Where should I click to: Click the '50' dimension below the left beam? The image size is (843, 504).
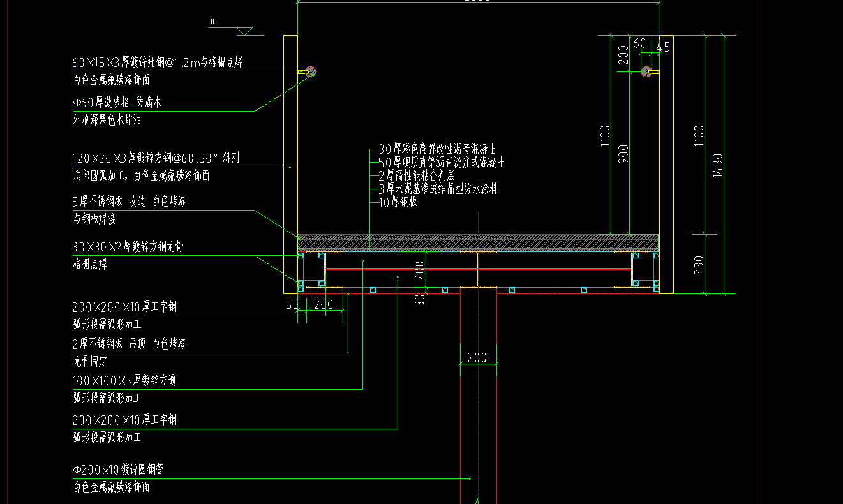tap(292, 305)
